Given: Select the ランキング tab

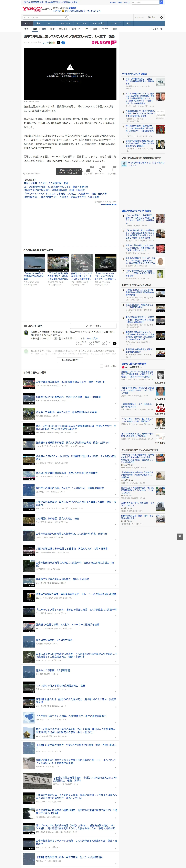Looking at the screenshot, I should point(115,24).
